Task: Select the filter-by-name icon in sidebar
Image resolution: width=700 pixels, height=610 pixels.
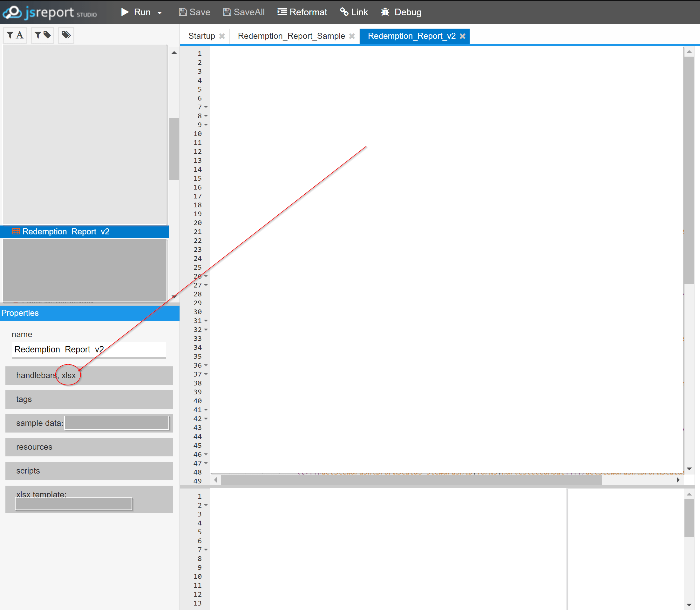Action: coord(15,35)
